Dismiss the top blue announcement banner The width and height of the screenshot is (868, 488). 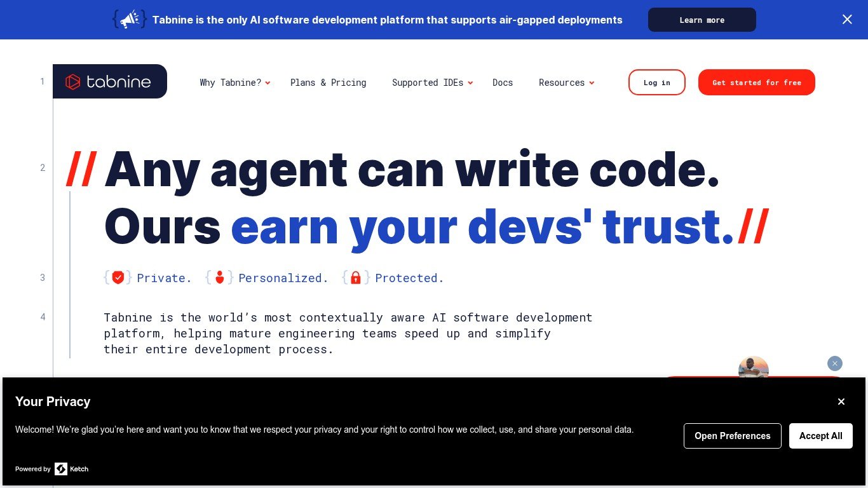[847, 20]
